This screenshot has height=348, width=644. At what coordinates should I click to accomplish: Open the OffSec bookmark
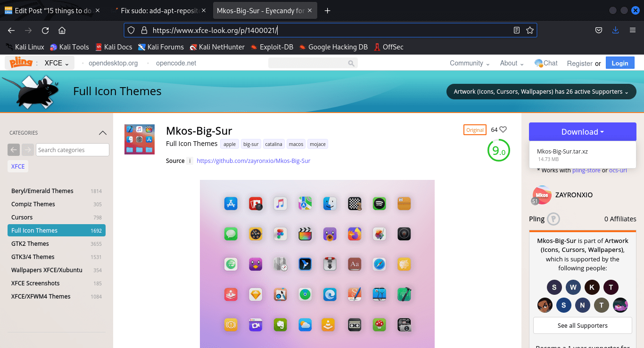coord(388,47)
